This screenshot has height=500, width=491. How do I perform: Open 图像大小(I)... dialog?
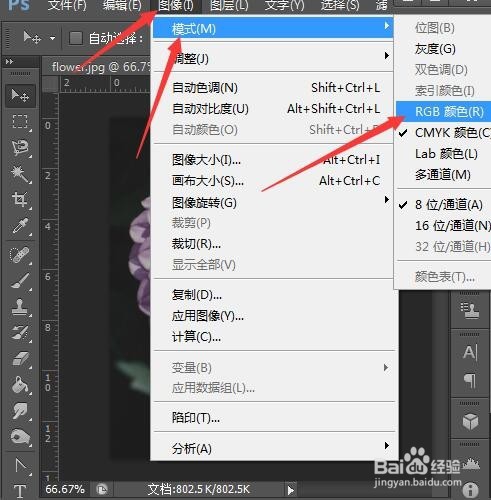[273, 160]
